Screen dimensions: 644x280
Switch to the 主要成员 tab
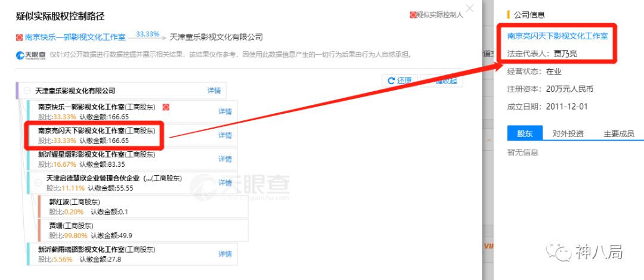click(618, 133)
